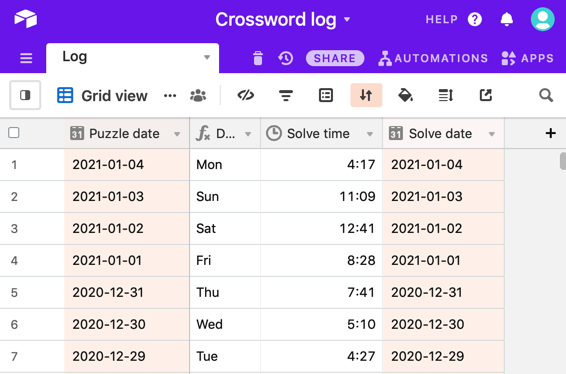Expand the Log tab dropdown arrow

(x=207, y=57)
